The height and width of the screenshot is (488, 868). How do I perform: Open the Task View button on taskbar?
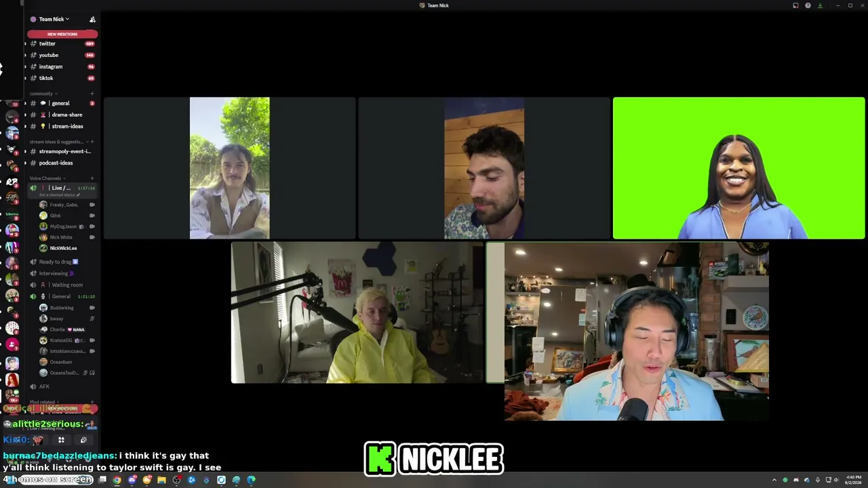tap(102, 481)
